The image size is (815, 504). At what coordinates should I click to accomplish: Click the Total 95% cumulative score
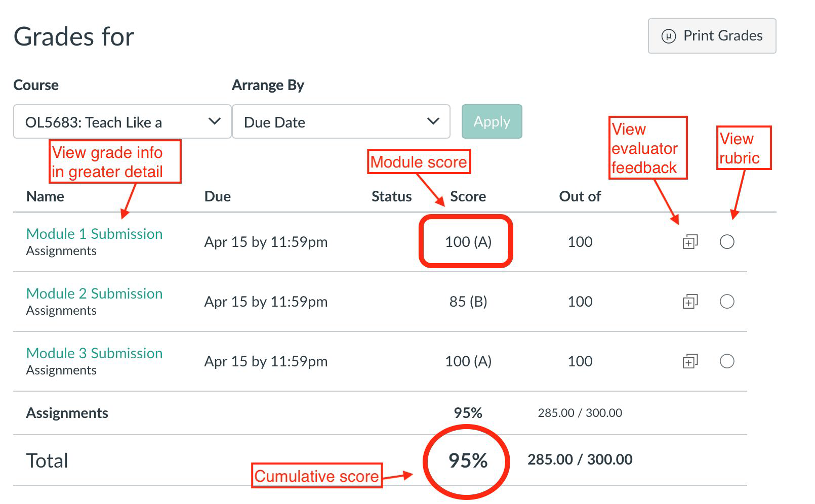[x=468, y=460]
